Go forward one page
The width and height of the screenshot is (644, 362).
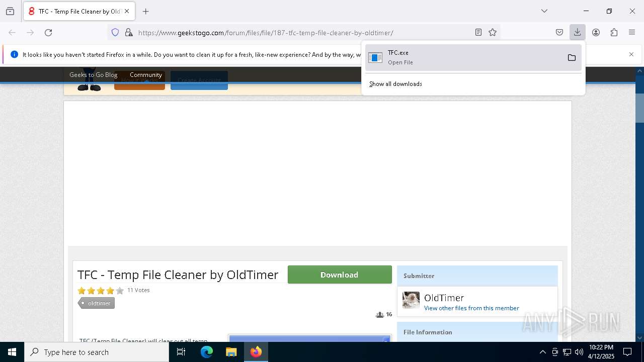tap(30, 33)
